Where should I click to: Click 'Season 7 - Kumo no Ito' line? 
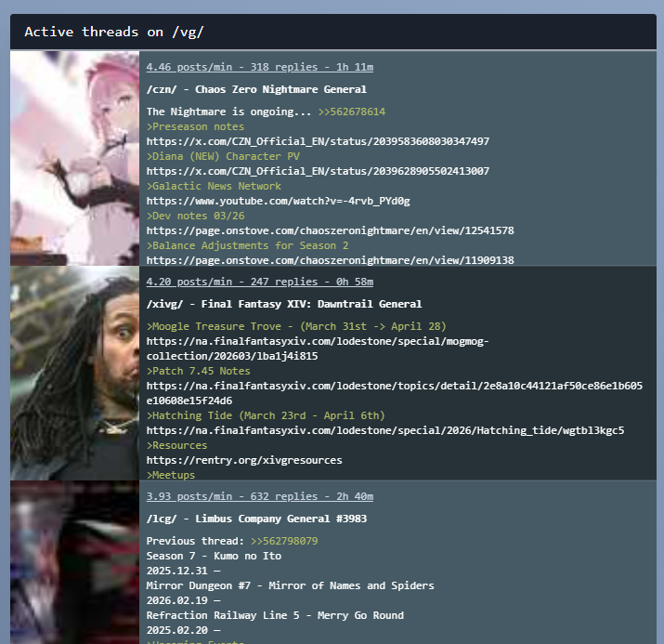pos(214,556)
